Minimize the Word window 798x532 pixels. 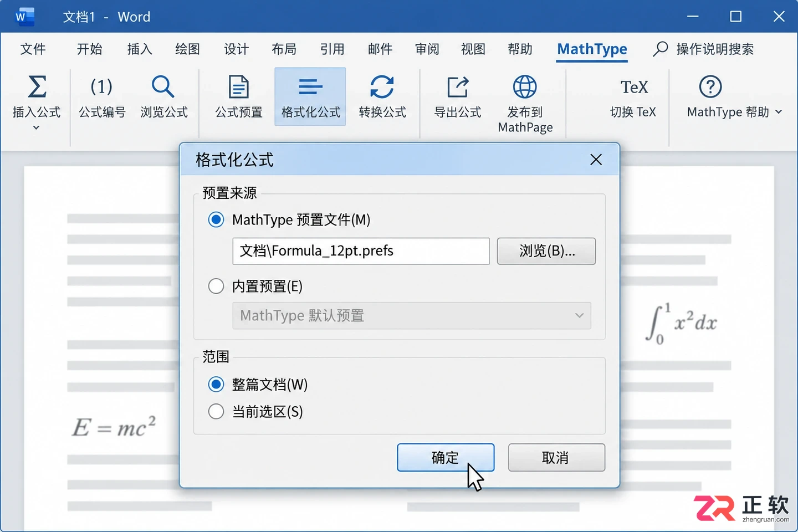pos(693,17)
